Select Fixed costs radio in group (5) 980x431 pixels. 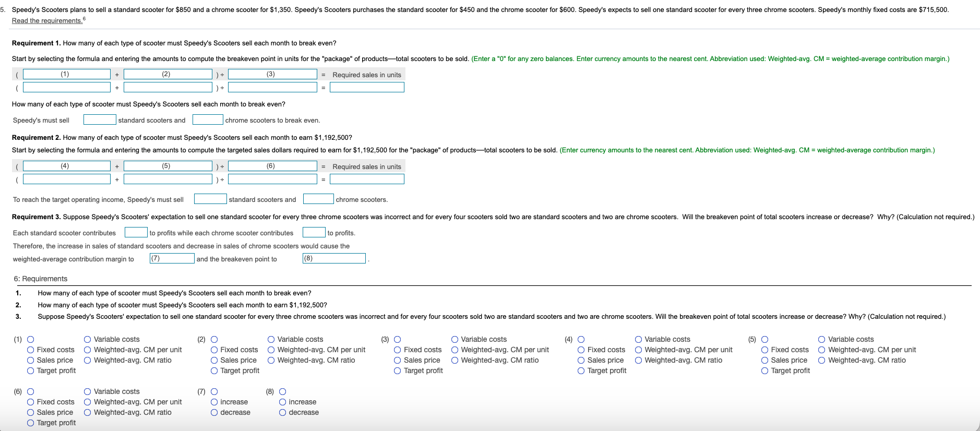(765, 350)
